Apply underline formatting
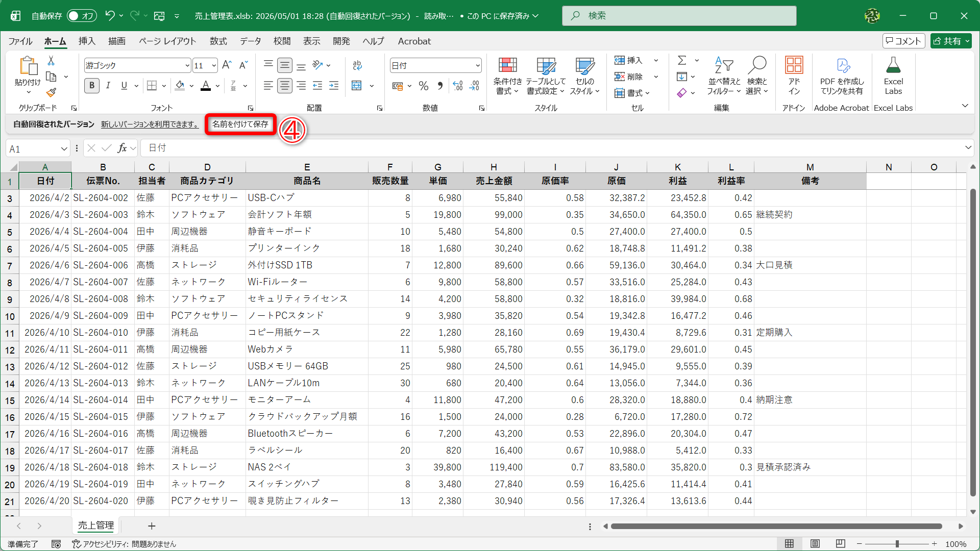This screenshot has width=980, height=551. [x=124, y=86]
